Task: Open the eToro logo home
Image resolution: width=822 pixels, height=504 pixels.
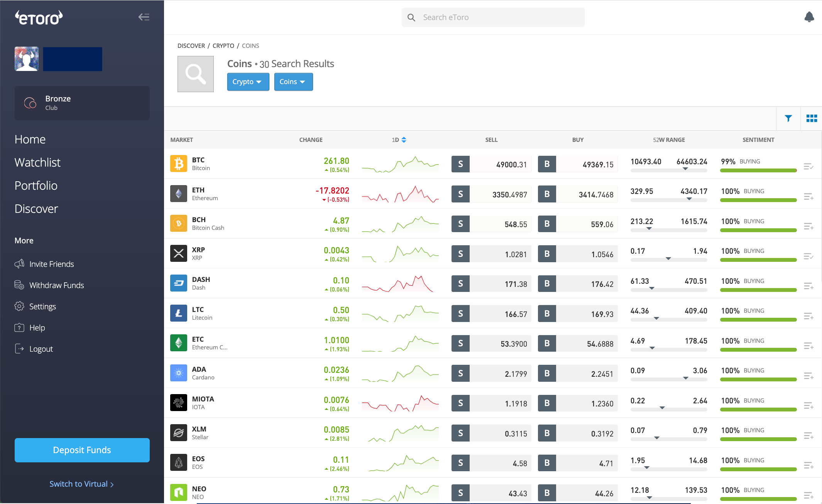Action: (39, 18)
